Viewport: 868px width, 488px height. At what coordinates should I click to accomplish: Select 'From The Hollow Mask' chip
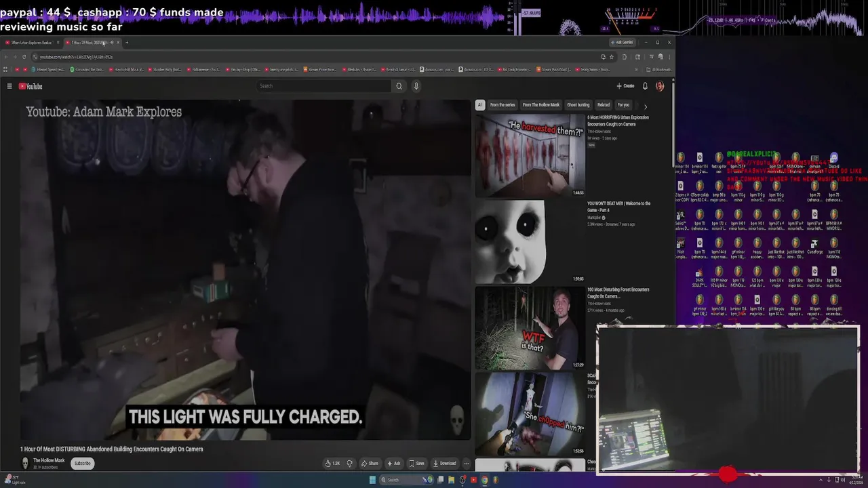(x=541, y=105)
